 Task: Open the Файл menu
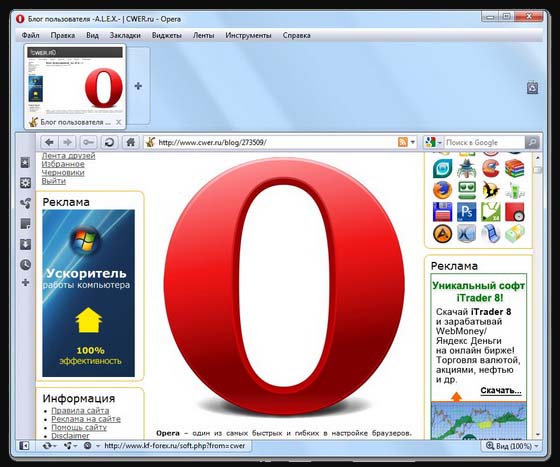(x=30, y=35)
